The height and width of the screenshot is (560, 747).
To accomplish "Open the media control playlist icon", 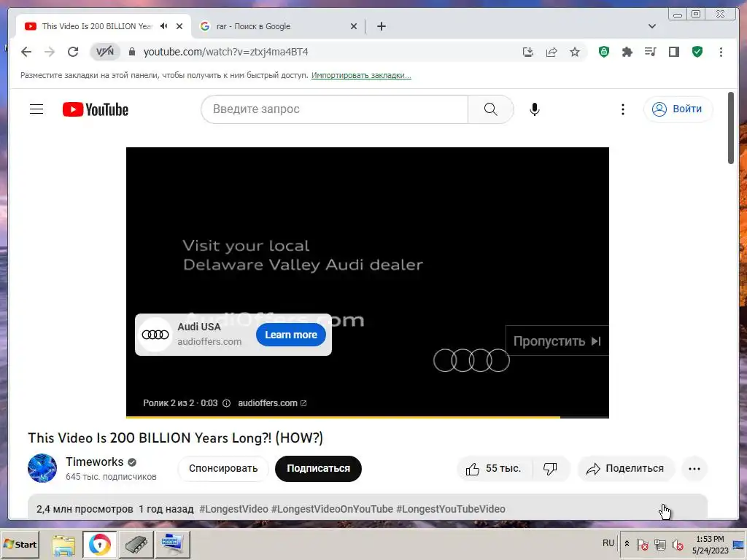I will pyautogui.click(x=650, y=52).
